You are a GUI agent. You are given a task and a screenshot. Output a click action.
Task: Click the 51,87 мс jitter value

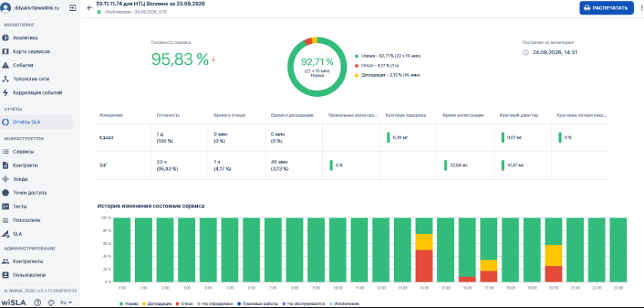point(515,165)
